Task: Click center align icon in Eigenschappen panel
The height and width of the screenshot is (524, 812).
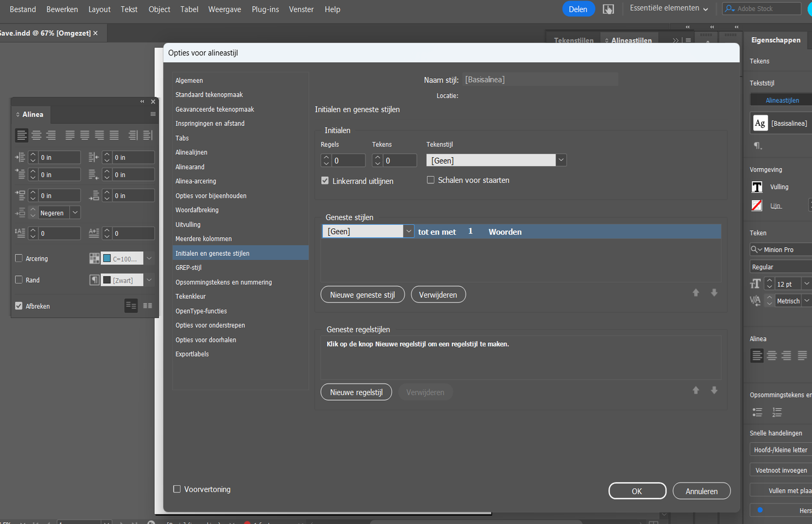Action: (772, 356)
